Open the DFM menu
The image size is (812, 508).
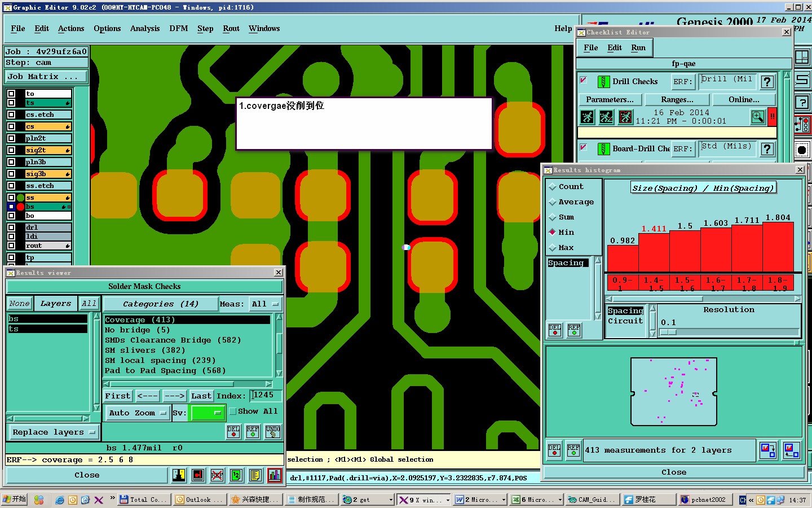coord(179,28)
